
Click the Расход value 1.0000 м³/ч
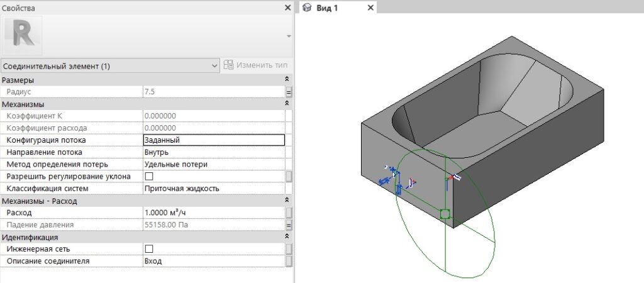click(x=214, y=213)
